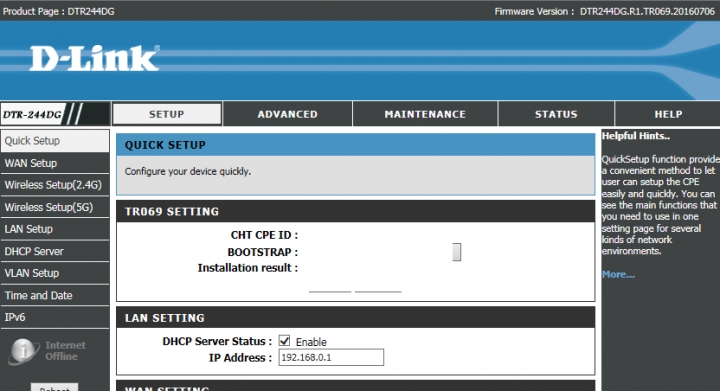Click the Firmware Version text DTR244DG.R1.TR069.20160706

[x=647, y=11]
